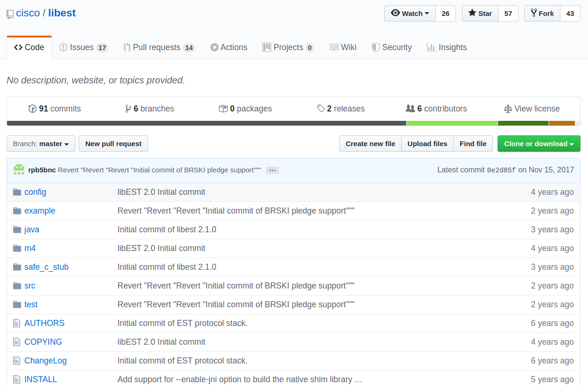Image resolution: width=588 pixels, height=385 pixels.
Task: Click Upload files button
Action: [427, 144]
